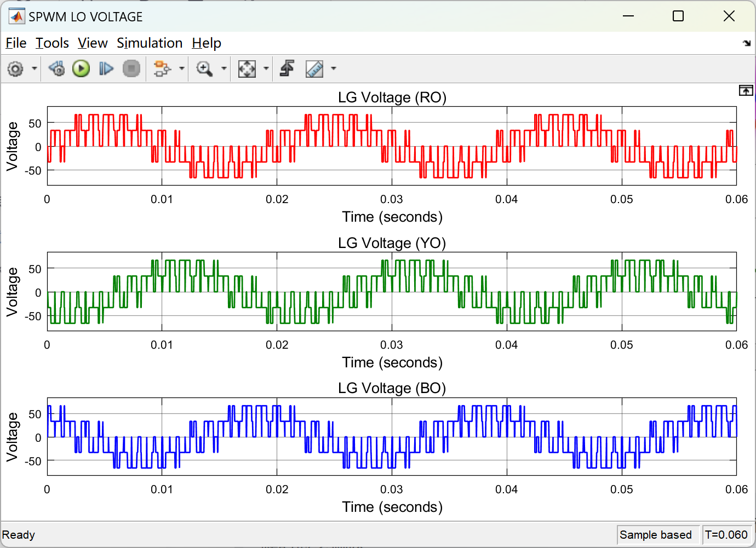Run the simulation with the green play button

81,68
